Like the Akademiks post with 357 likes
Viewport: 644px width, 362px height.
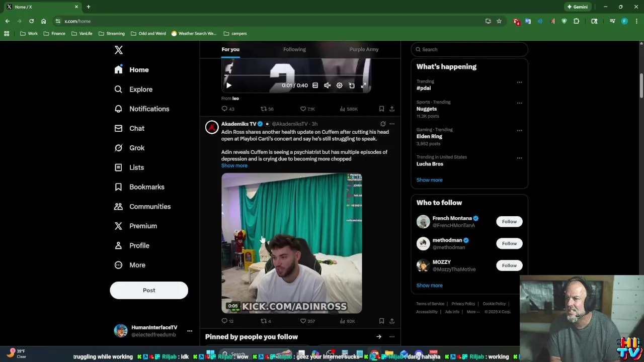tap(307, 321)
